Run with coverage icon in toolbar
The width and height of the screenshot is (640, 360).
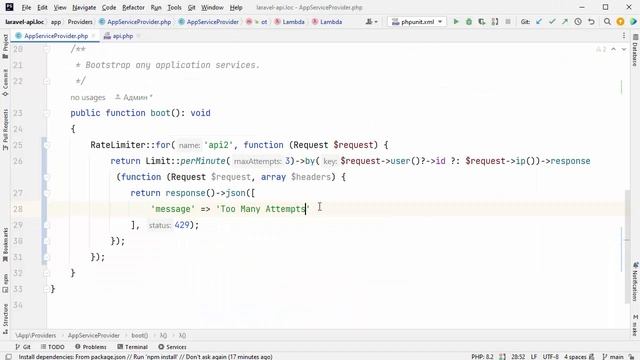[x=482, y=22]
